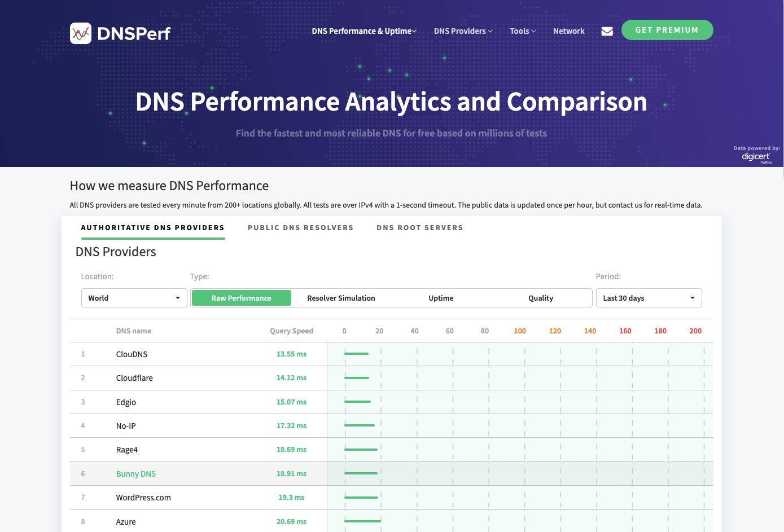Go to the Network page
The height and width of the screenshot is (532, 784).
[568, 31]
